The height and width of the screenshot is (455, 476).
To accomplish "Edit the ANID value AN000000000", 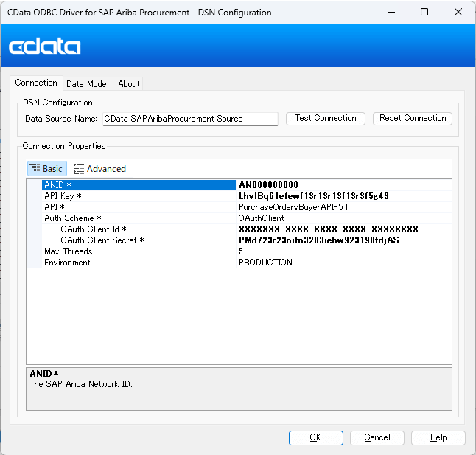I will click(343, 185).
